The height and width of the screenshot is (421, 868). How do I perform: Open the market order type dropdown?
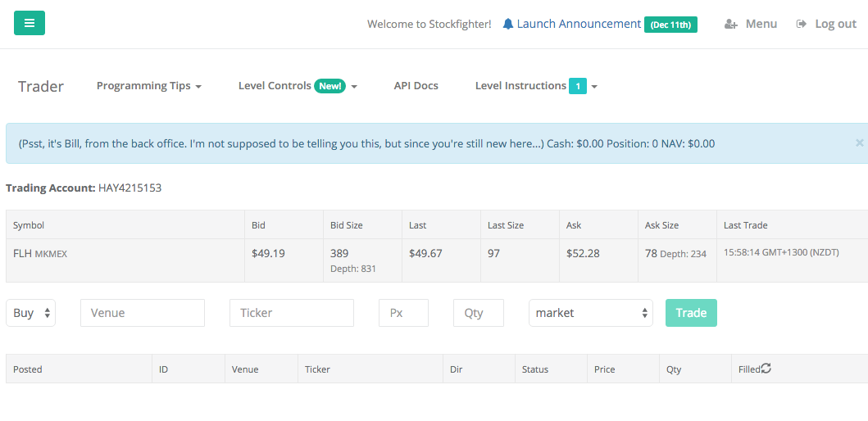(590, 313)
